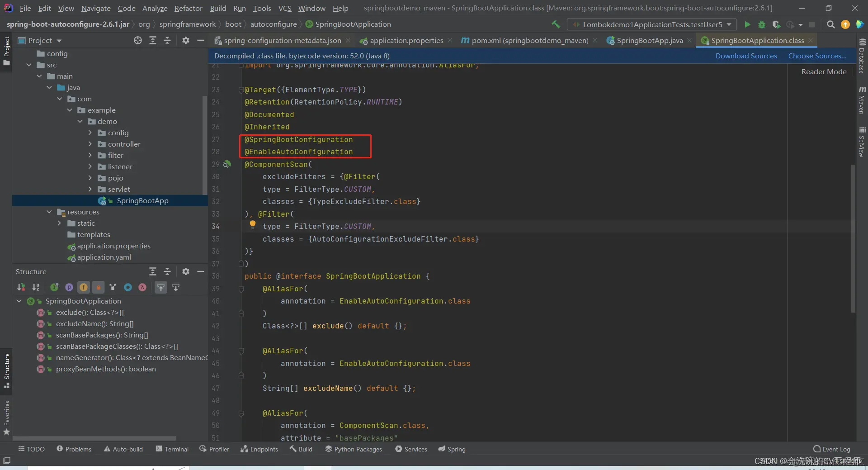Screen dimensions: 868x470
Task: Click Autoscroll from Source icon
Action: 176,287
